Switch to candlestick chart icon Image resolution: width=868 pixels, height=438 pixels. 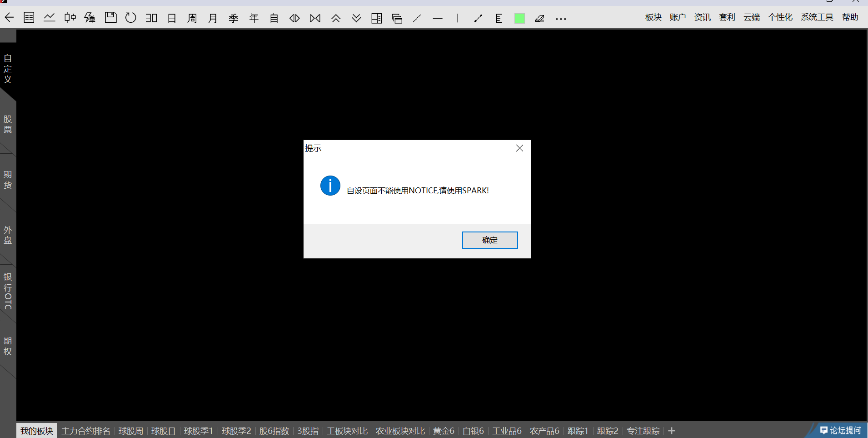[70, 18]
